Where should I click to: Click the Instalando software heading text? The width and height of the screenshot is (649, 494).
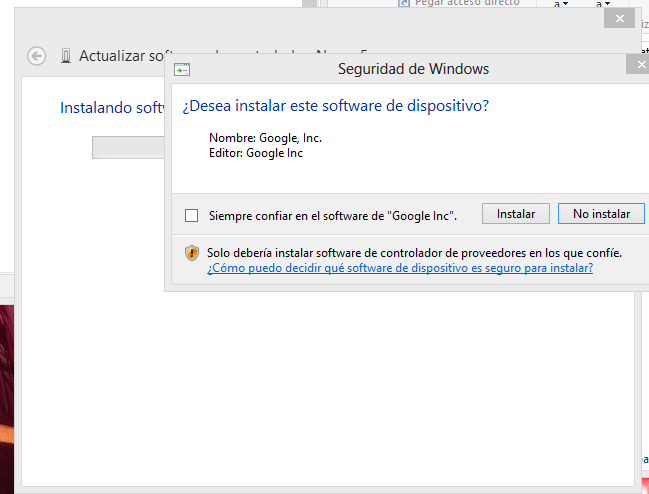pyautogui.click(x=111, y=107)
